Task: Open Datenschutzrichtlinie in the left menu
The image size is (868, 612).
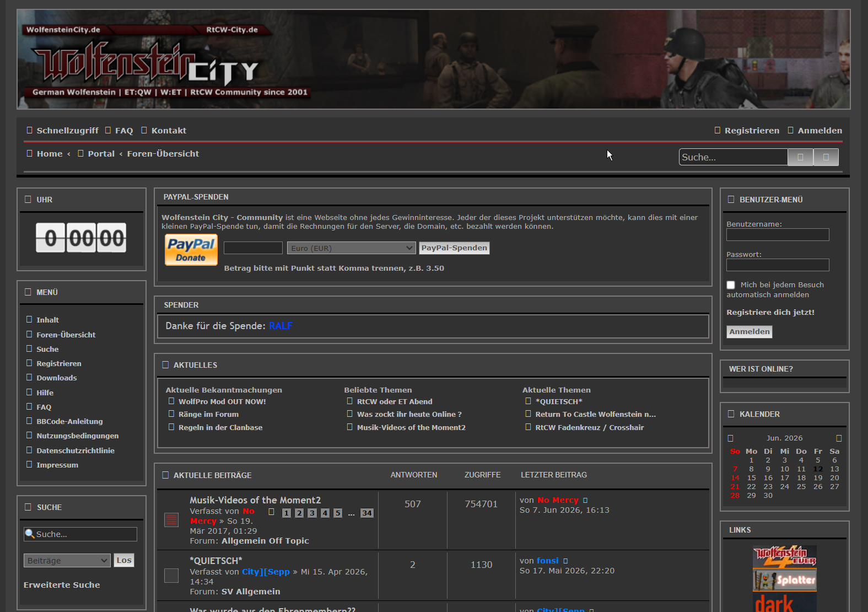Action: [76, 450]
